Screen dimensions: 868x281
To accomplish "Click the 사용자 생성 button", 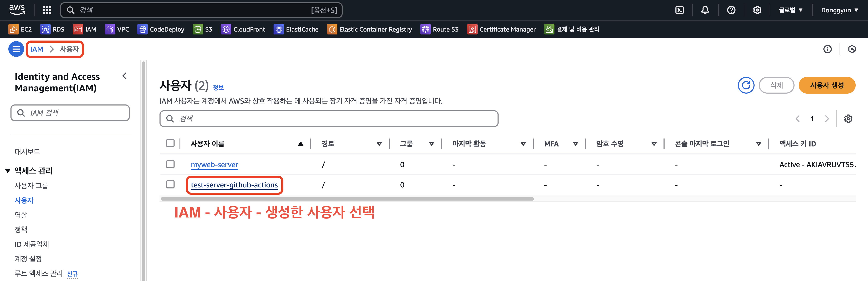I will pyautogui.click(x=827, y=85).
